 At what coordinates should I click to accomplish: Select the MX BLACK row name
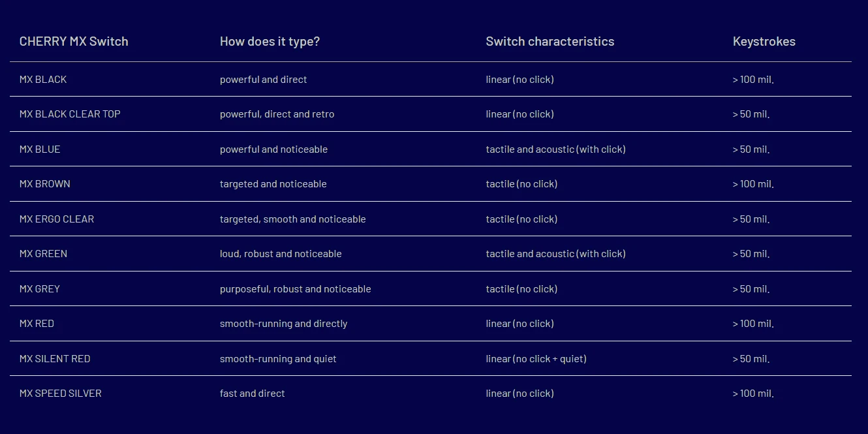point(43,80)
